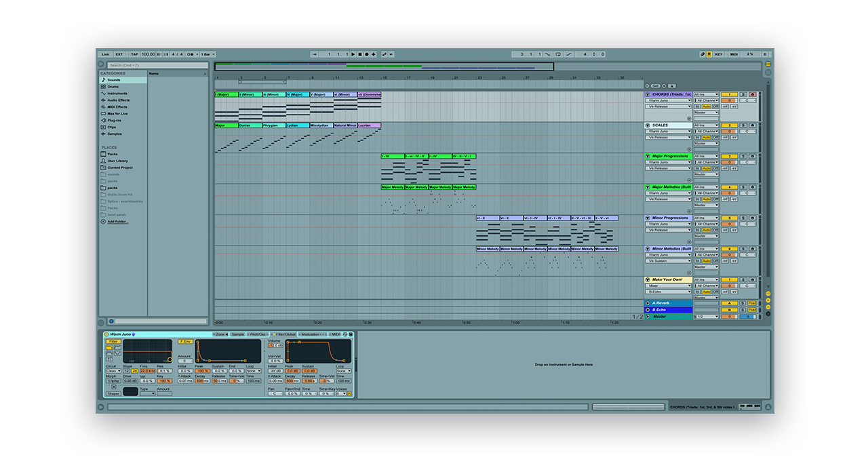Image resolution: width=868 pixels, height=470 pixels.
Task: Click the Re-enable Automation arrow icon
Action: [391, 54]
